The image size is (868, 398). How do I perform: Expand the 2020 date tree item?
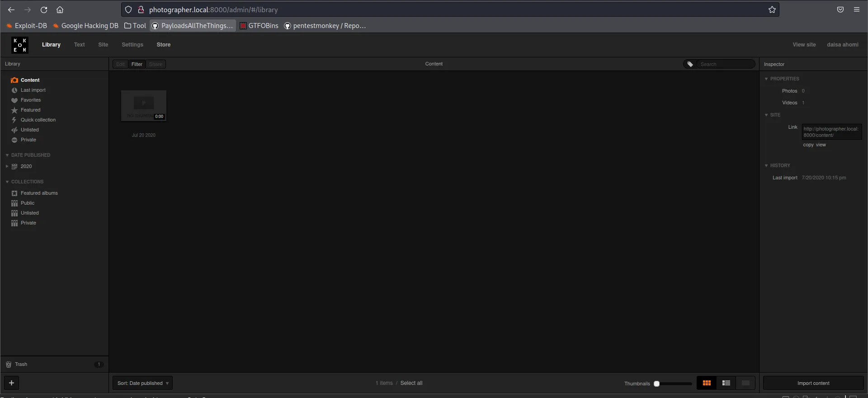tap(7, 167)
